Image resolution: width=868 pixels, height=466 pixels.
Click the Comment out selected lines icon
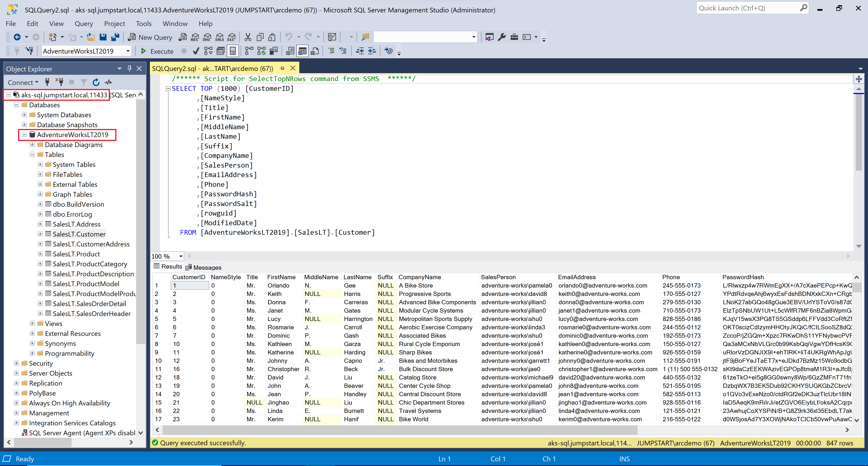tap(331, 51)
